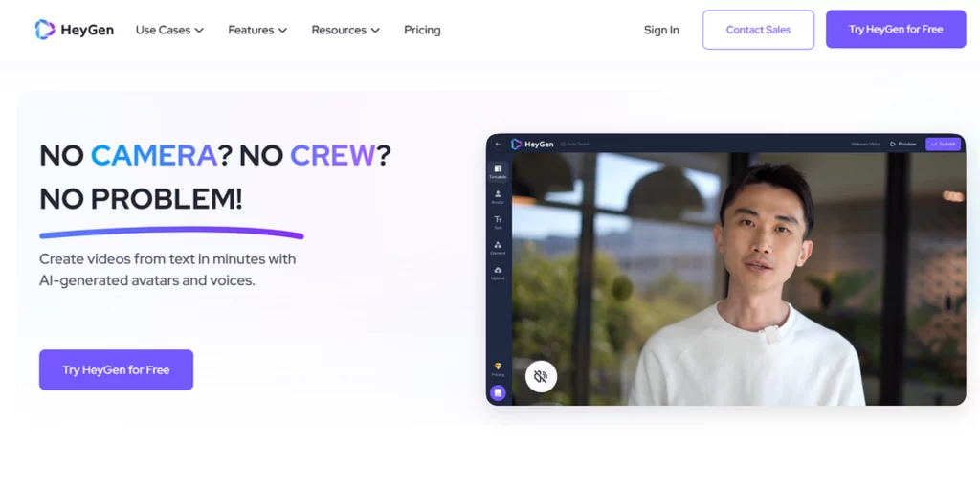This screenshot has height=490, width=980.
Task: Click Try HeyGen for Free below the headline
Action: pos(116,370)
